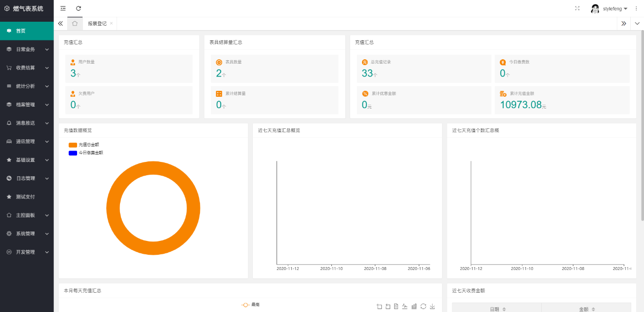Switch to the 报装登记 tab
This screenshot has width=644, height=312.
[x=97, y=24]
